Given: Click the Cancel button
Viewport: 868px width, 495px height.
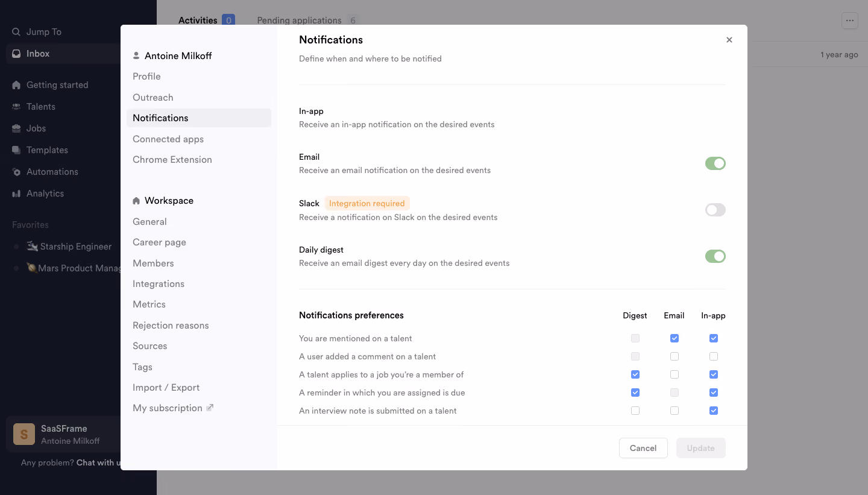Looking at the screenshot, I should 643,448.
